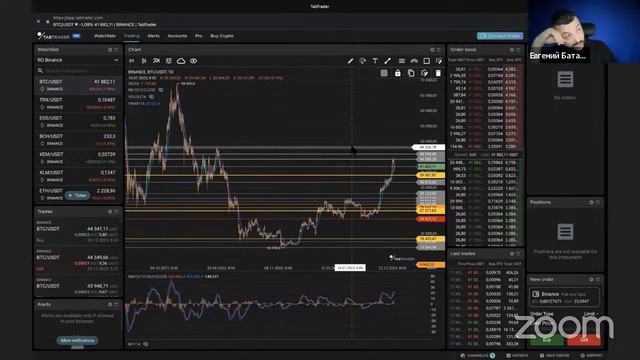Screen dimensions: 640x360
Task: Open Hotkeys link in footer
Action: point(517,356)
